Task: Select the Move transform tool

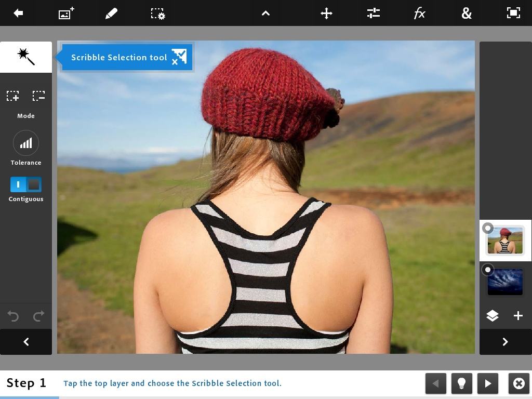Action: 326,13
